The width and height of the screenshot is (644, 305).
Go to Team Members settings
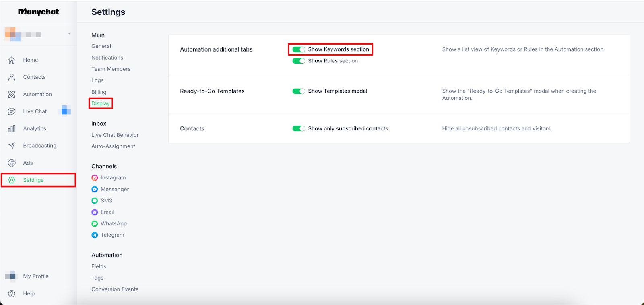click(111, 69)
